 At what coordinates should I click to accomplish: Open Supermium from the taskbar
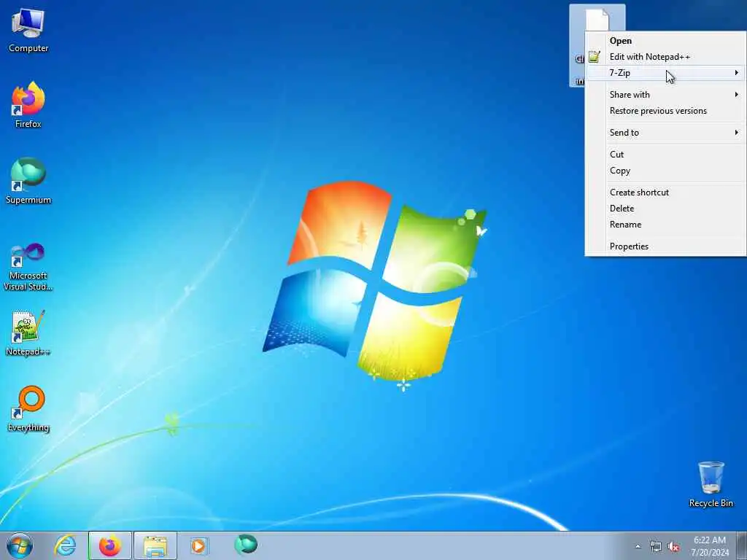pyautogui.click(x=246, y=545)
